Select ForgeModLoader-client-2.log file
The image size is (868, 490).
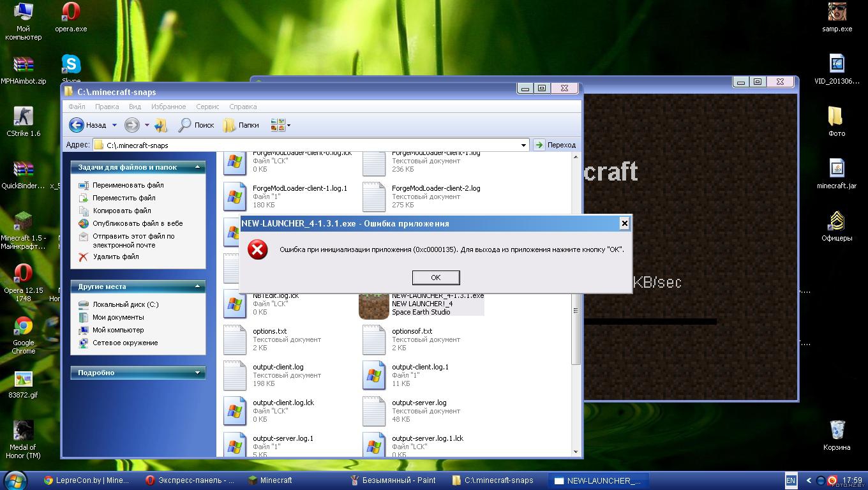click(x=422, y=197)
